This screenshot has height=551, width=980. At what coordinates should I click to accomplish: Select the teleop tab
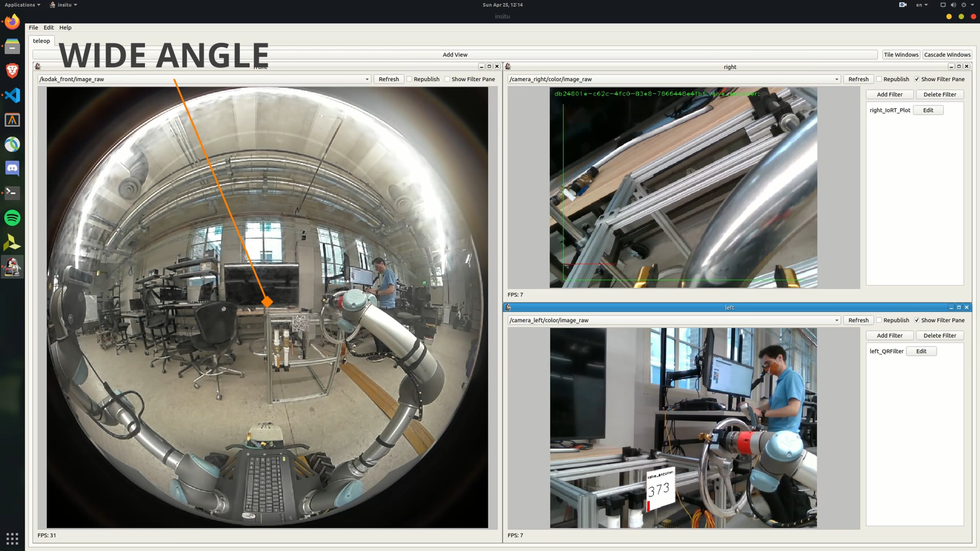click(x=41, y=41)
